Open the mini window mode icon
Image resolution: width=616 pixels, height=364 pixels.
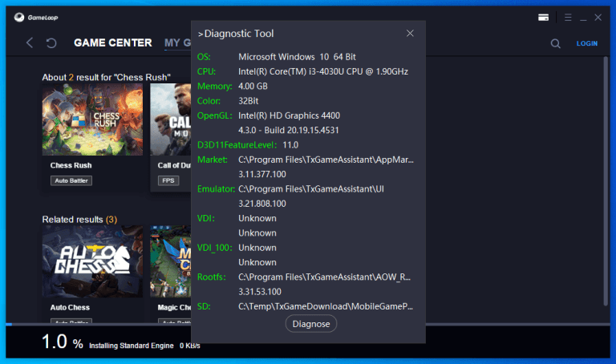(x=543, y=18)
